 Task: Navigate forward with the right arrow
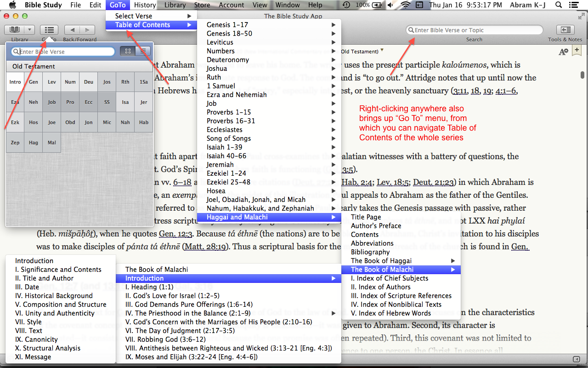coord(87,30)
